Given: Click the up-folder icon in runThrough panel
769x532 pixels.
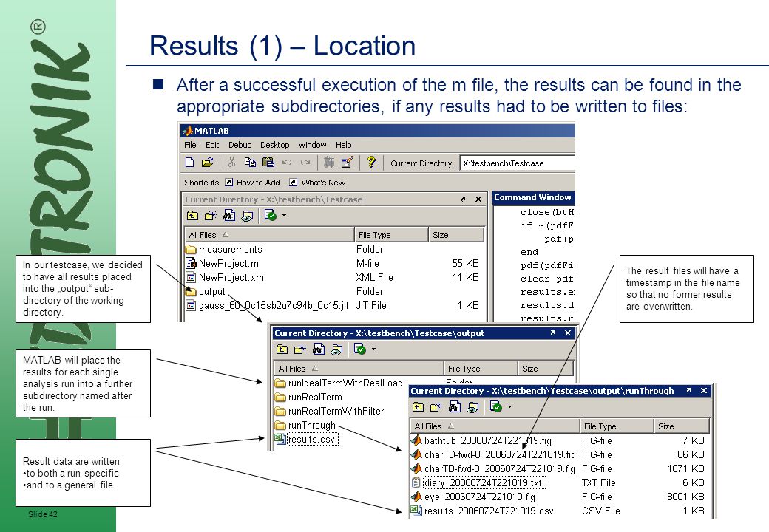Looking at the screenshot, I should [418, 407].
